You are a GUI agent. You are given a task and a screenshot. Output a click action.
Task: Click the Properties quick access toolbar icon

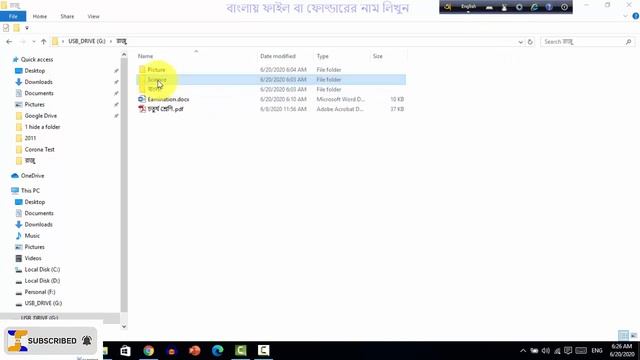6,28
